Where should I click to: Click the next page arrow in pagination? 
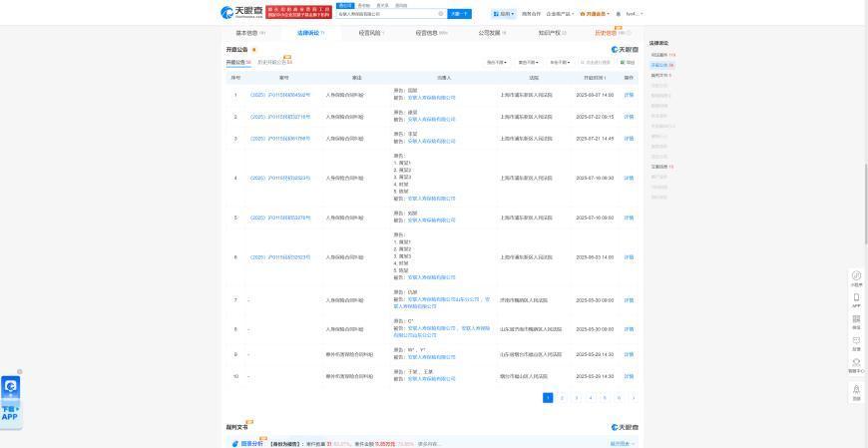coord(634,397)
